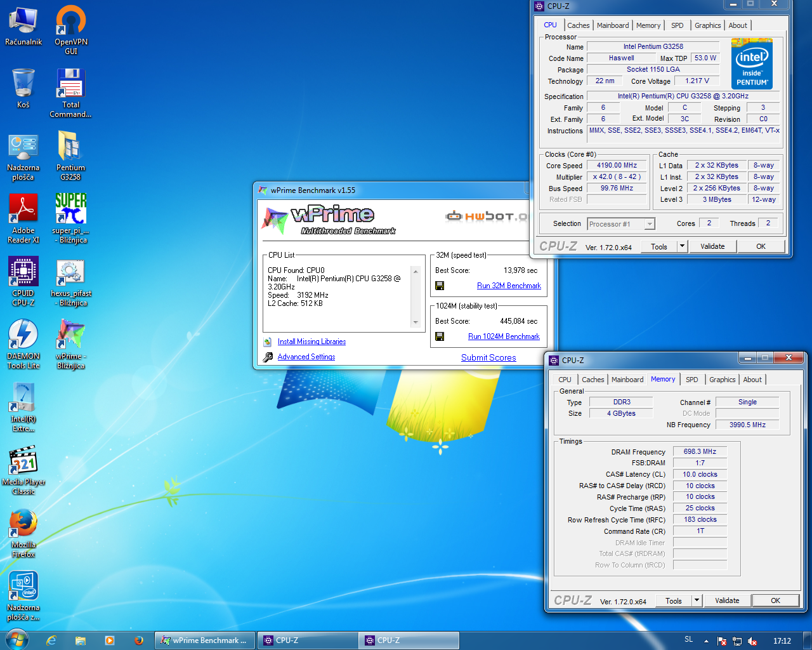Select the hexus_pifast shortcut icon
The width and height of the screenshot is (812, 650).
tap(71, 282)
